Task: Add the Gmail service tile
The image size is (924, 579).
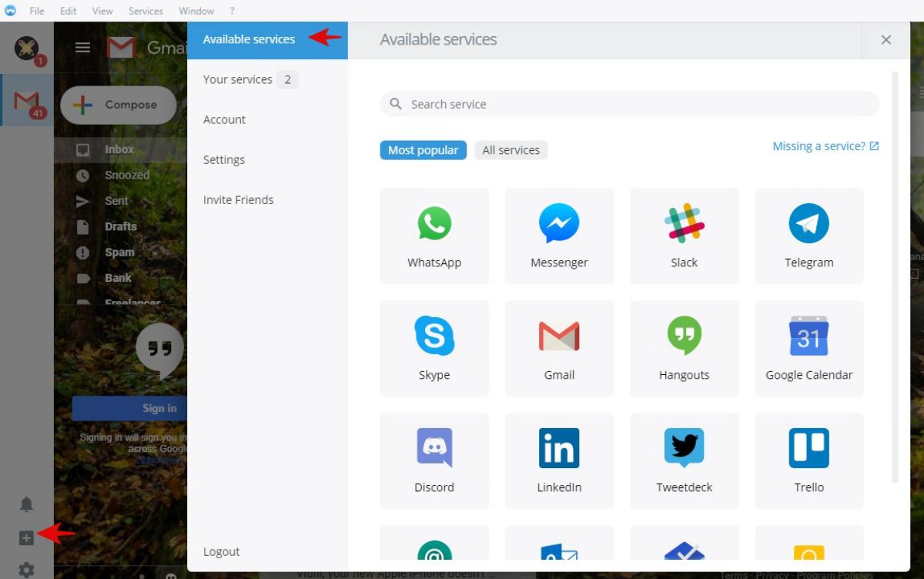Action: (x=559, y=349)
